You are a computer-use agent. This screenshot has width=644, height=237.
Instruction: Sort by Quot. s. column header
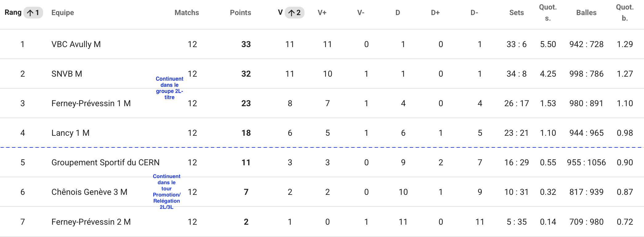coord(548,13)
